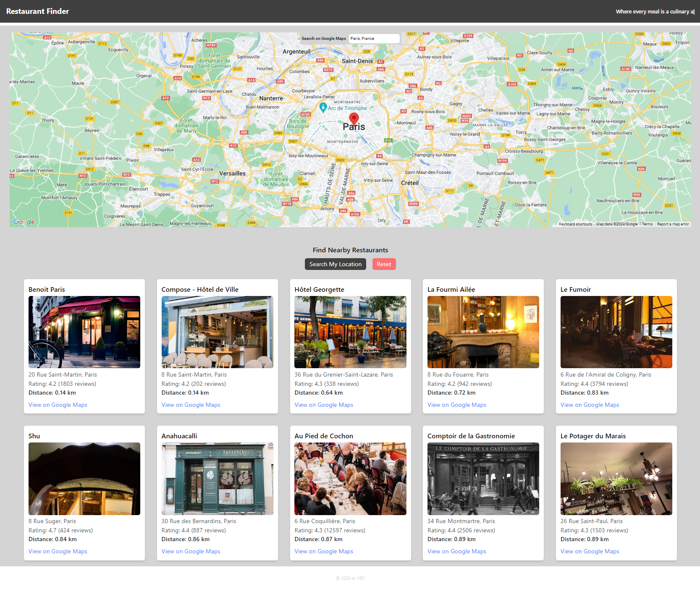
Task: Click the Le Potager du Marais photo
Action: tap(616, 479)
